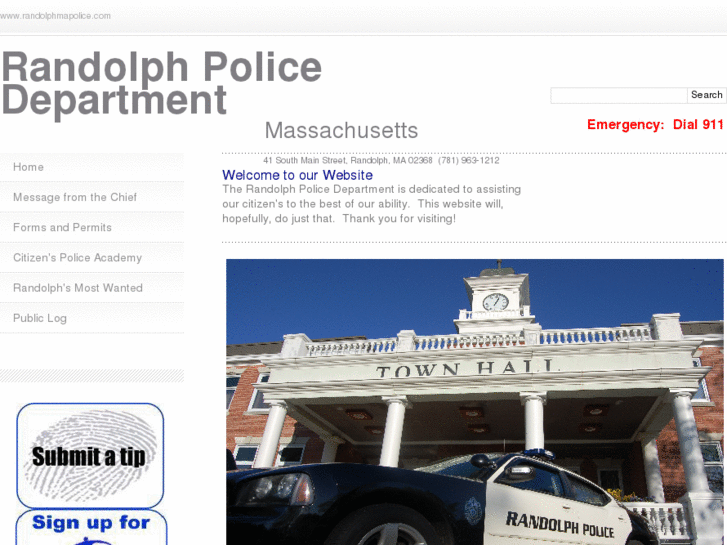Image resolution: width=727 pixels, height=545 pixels.
Task: Click the Emergency: Dial 911 notice
Action: click(x=655, y=124)
